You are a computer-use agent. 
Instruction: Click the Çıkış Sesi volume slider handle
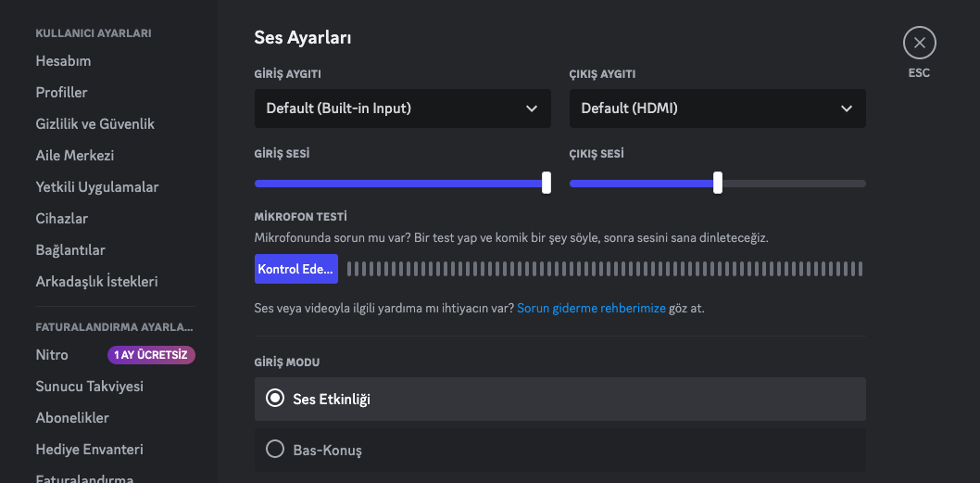click(x=718, y=183)
